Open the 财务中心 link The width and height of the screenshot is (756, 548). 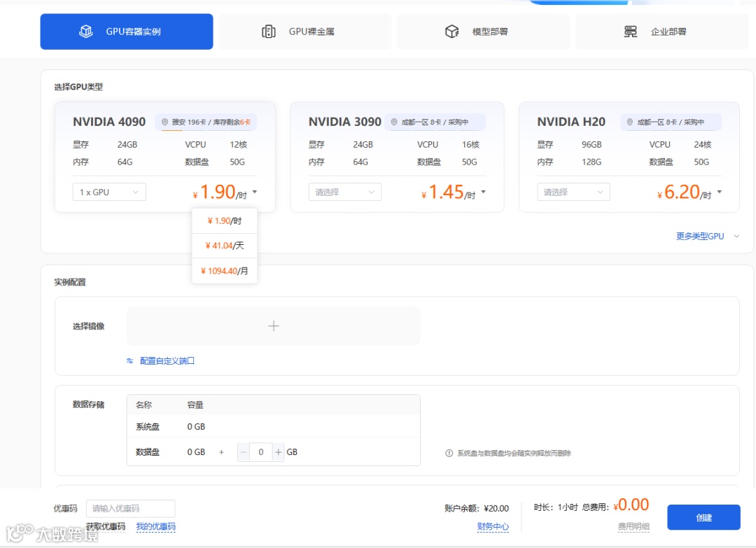(493, 526)
